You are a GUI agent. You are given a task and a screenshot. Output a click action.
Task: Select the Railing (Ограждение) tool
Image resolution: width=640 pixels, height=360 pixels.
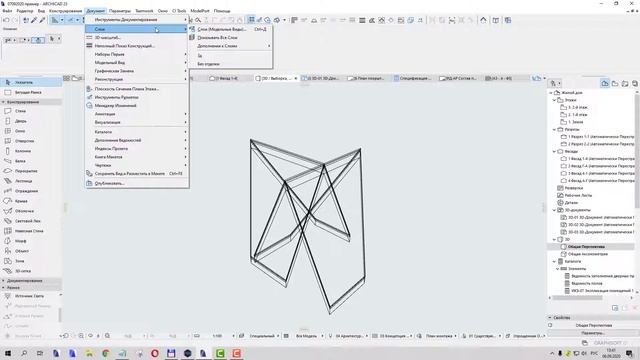pos(31,191)
